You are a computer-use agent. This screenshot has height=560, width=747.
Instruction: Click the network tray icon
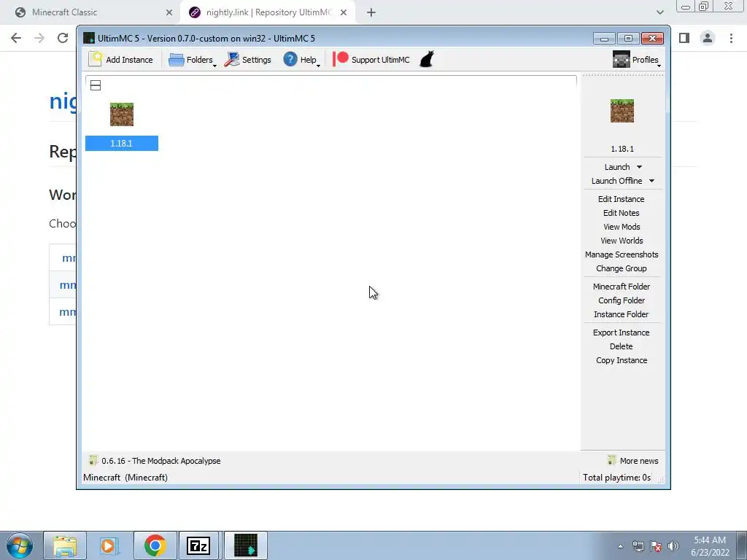[x=638, y=546]
